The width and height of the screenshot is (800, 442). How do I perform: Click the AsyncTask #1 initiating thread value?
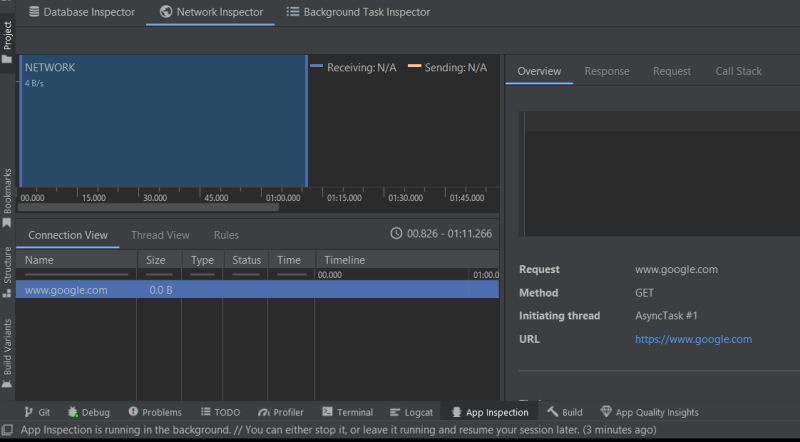pyautogui.click(x=666, y=315)
